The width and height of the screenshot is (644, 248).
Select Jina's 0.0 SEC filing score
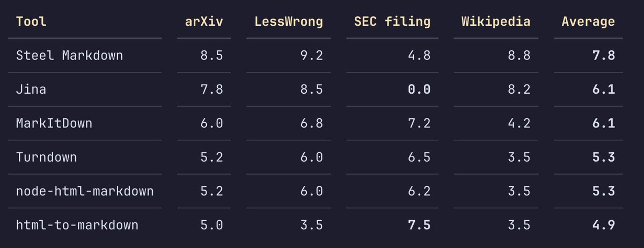[x=419, y=89]
